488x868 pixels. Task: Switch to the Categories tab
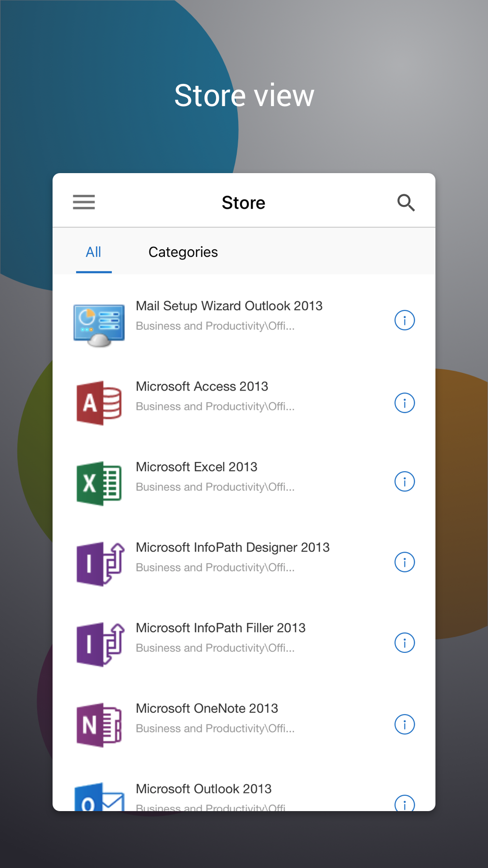[183, 252]
